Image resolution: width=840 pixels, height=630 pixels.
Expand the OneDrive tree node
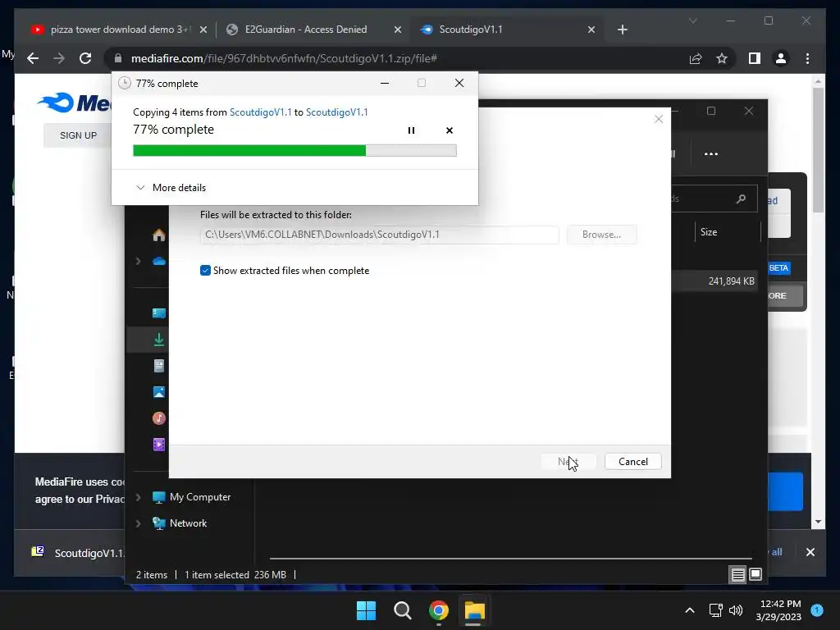(138, 262)
